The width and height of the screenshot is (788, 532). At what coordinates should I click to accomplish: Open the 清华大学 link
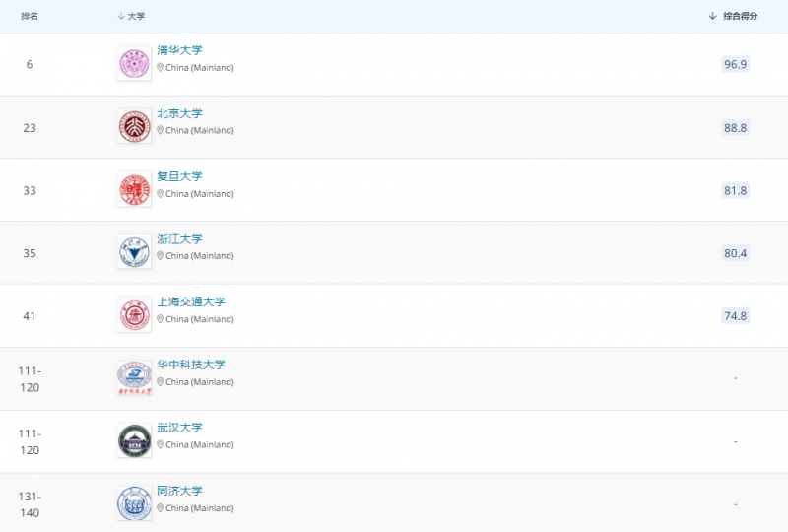click(x=179, y=50)
